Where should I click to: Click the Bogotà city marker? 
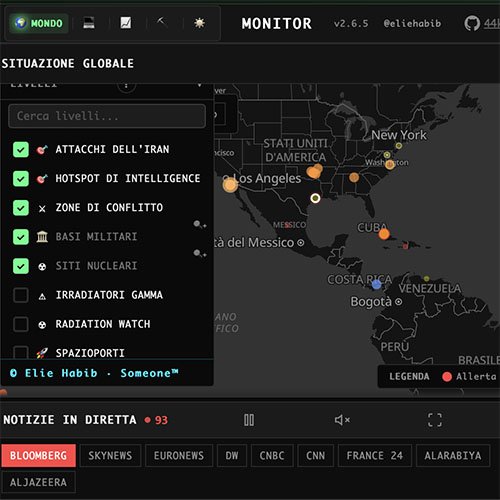[x=398, y=302]
